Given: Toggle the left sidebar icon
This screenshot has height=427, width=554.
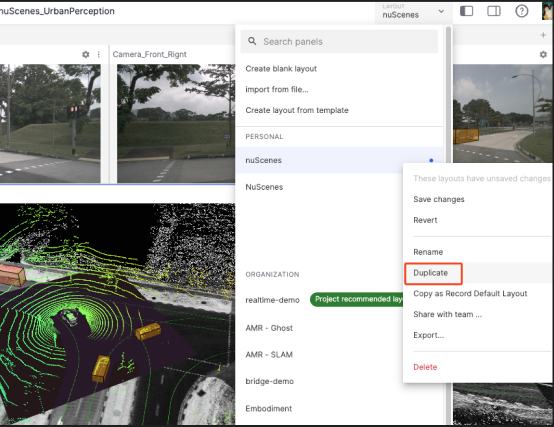Looking at the screenshot, I should (x=466, y=11).
